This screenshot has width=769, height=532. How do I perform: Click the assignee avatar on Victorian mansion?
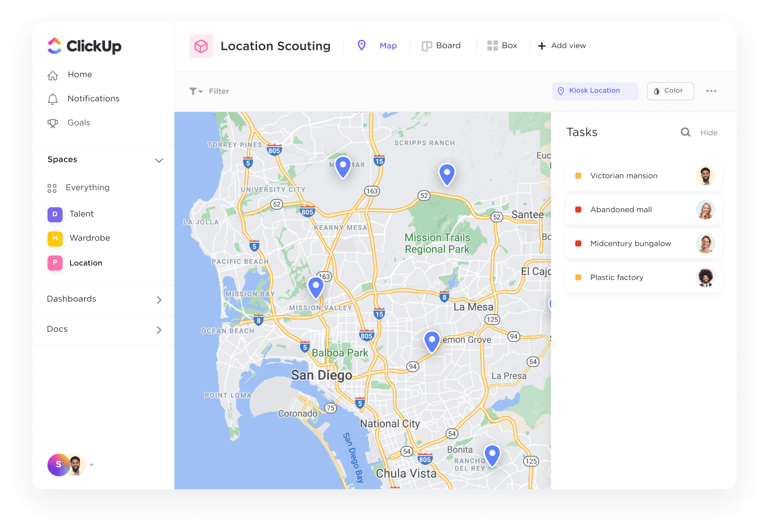(705, 176)
